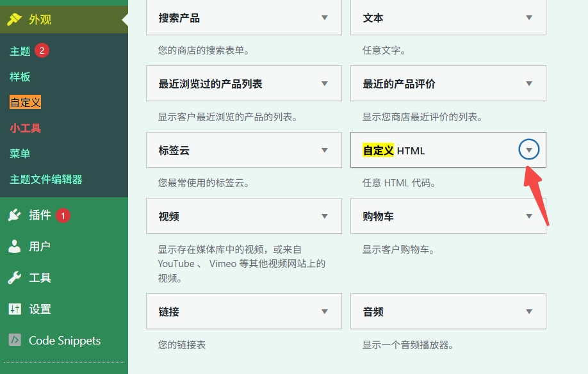Expand the 标签云 widget arrow
The image size is (588, 374).
(325, 150)
